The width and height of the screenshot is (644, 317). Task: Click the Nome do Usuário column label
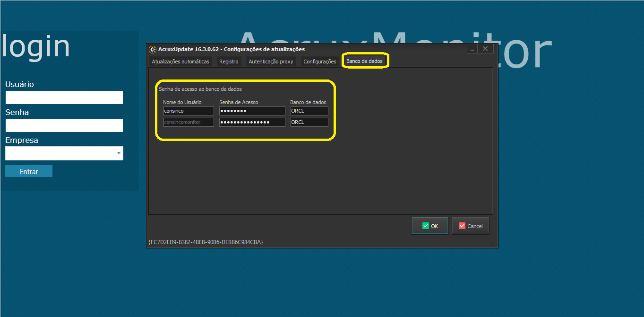click(x=182, y=102)
